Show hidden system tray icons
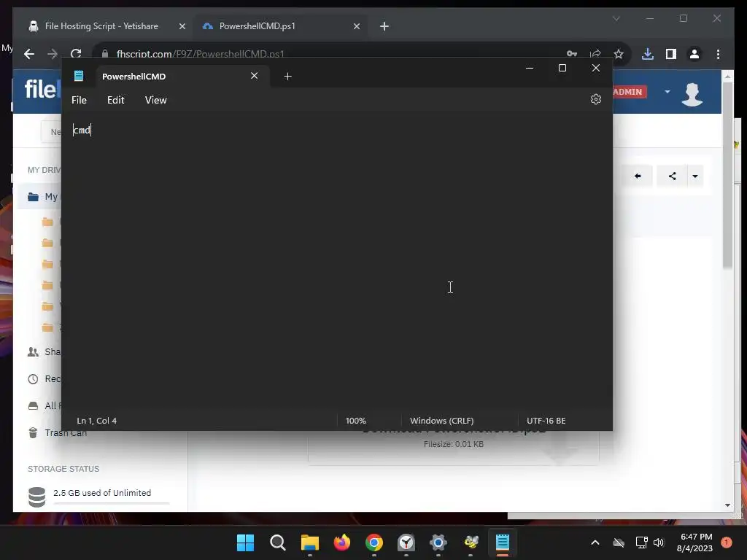 coord(595,542)
